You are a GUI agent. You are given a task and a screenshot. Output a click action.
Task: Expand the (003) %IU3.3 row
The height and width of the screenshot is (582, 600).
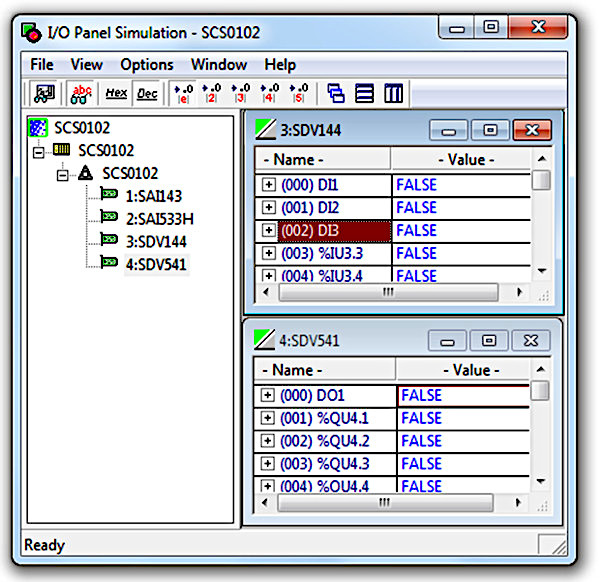[x=269, y=253]
